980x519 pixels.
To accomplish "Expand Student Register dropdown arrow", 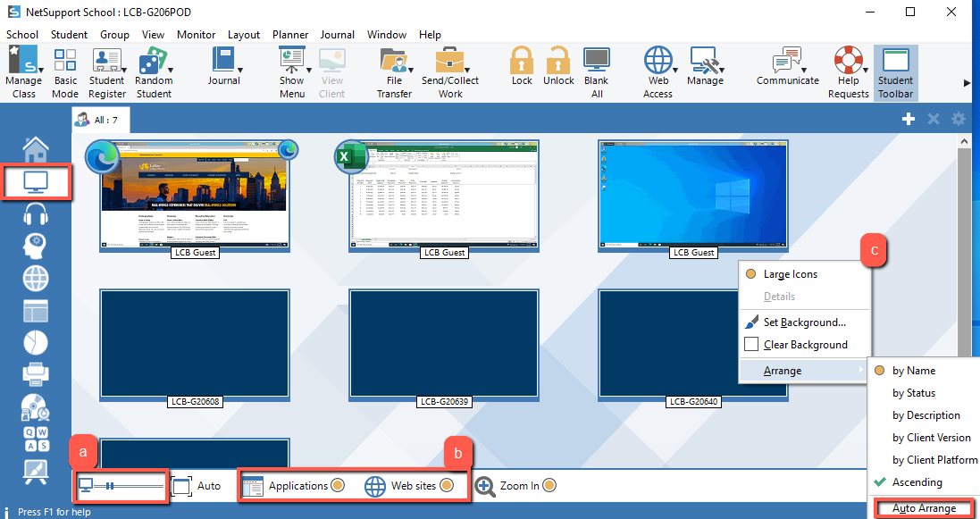I will (124, 70).
